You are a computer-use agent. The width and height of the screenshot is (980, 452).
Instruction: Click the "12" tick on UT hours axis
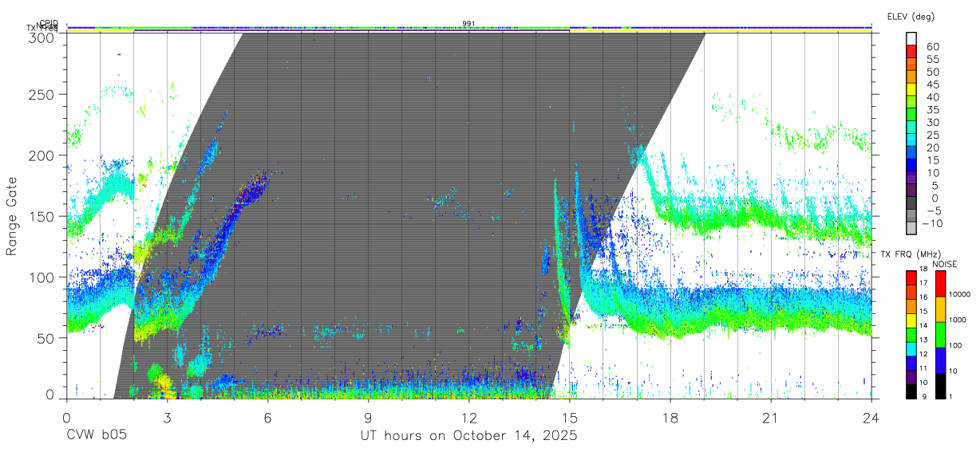click(468, 418)
